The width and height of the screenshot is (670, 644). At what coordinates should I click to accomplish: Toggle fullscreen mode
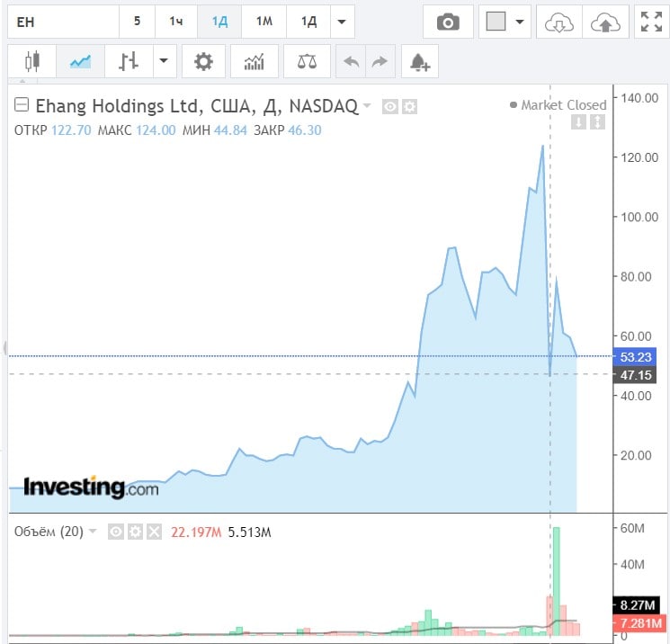[651, 22]
